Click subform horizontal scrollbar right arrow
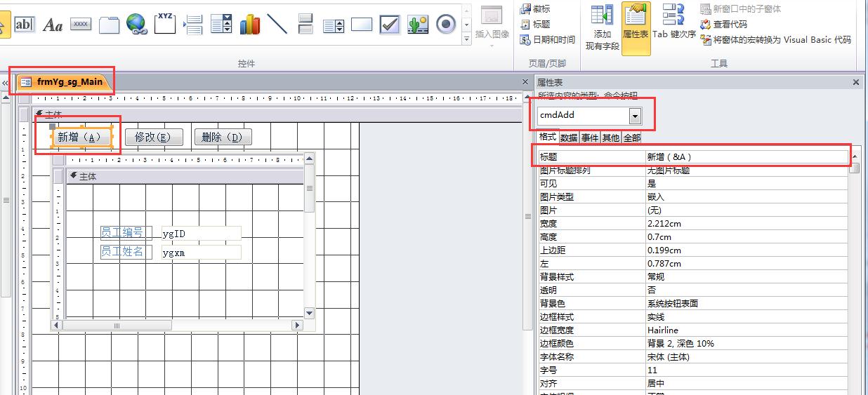Image resolution: width=868 pixels, height=395 pixels. tap(298, 326)
